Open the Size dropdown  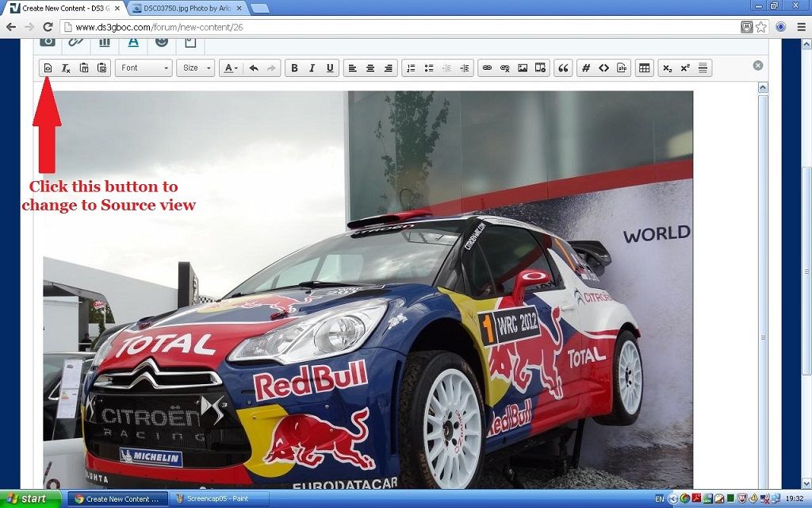(x=195, y=68)
